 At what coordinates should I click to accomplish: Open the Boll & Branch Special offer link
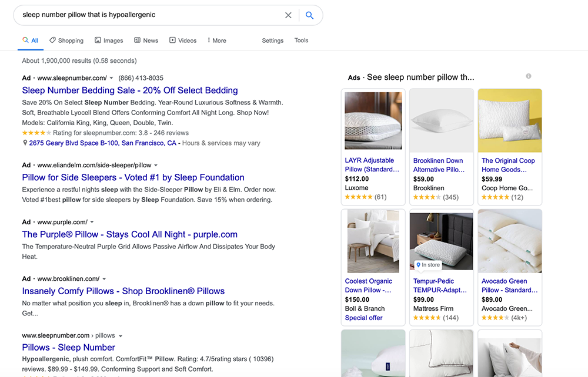[x=363, y=318]
